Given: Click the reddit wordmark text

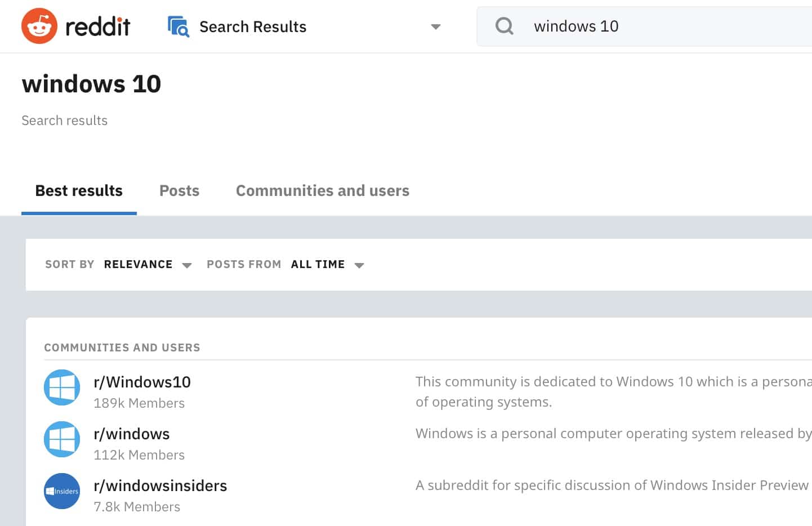Looking at the screenshot, I should (x=98, y=26).
